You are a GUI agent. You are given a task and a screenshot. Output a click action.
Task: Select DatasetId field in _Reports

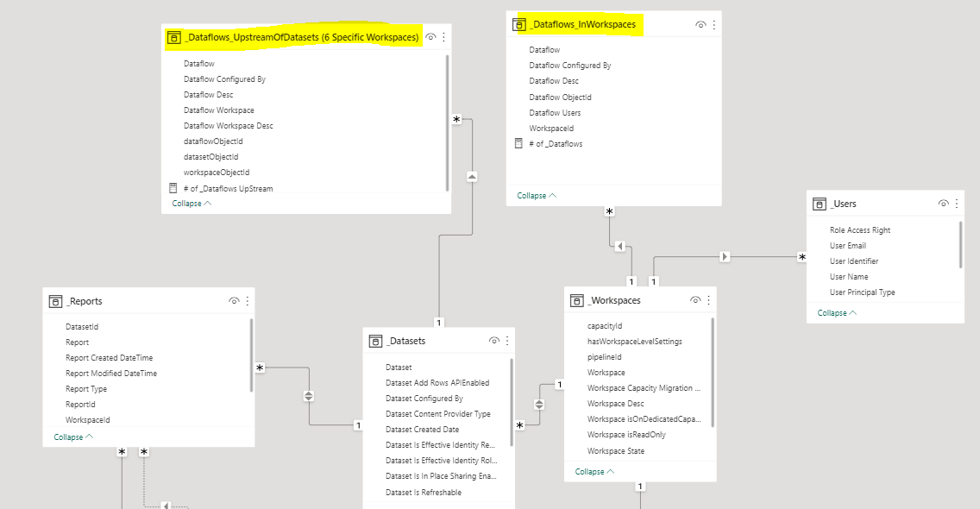point(82,326)
